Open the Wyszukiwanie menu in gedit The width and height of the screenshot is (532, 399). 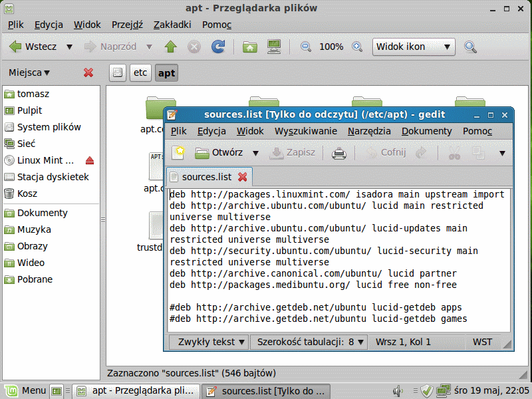(x=305, y=131)
